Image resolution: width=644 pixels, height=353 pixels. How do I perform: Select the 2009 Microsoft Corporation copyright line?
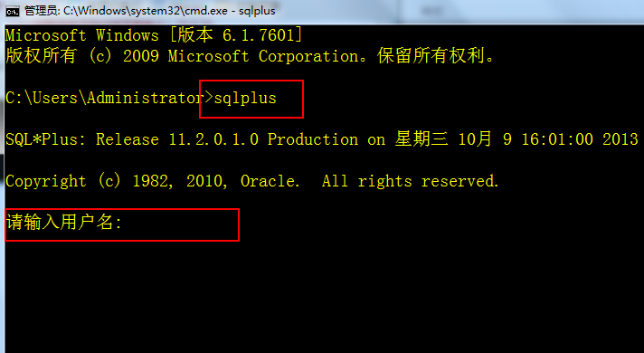[x=250, y=56]
